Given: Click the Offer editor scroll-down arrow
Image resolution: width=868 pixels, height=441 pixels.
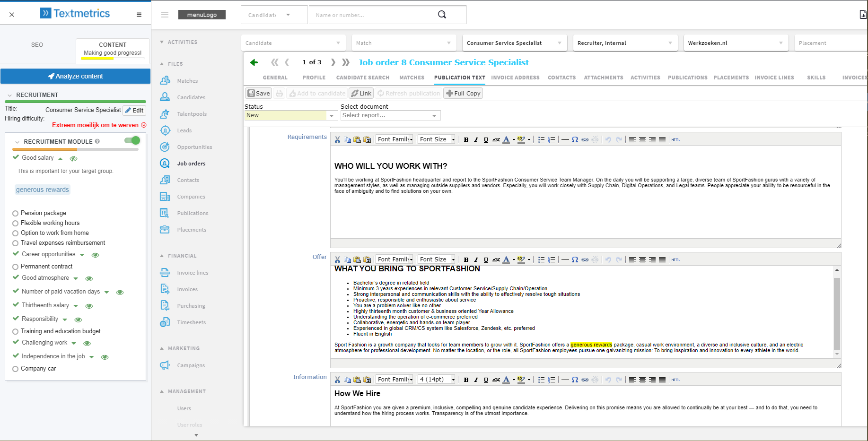Looking at the screenshot, I should pyautogui.click(x=837, y=354).
